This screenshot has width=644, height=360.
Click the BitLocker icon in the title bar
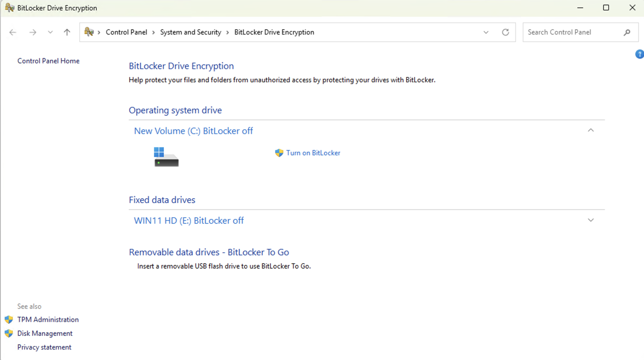[9, 7]
